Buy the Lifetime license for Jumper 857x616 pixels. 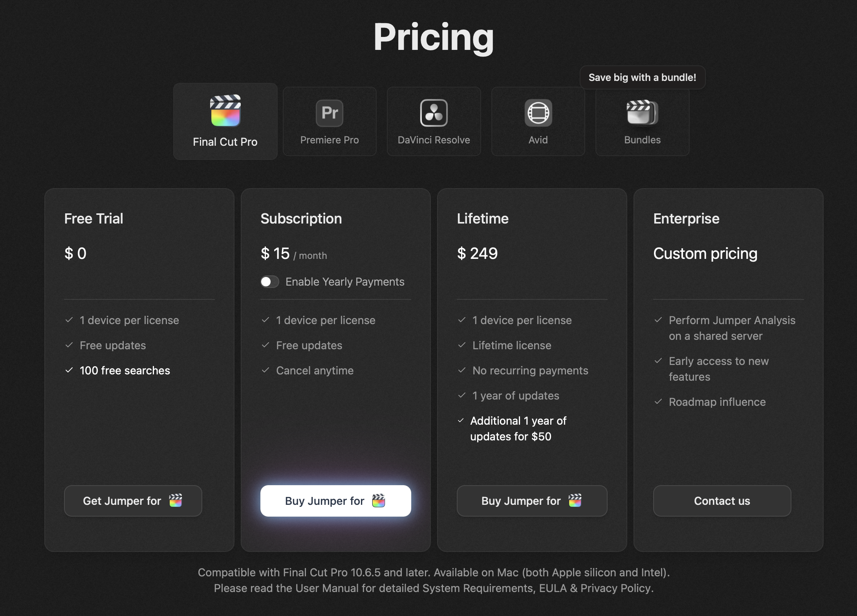[x=532, y=501]
